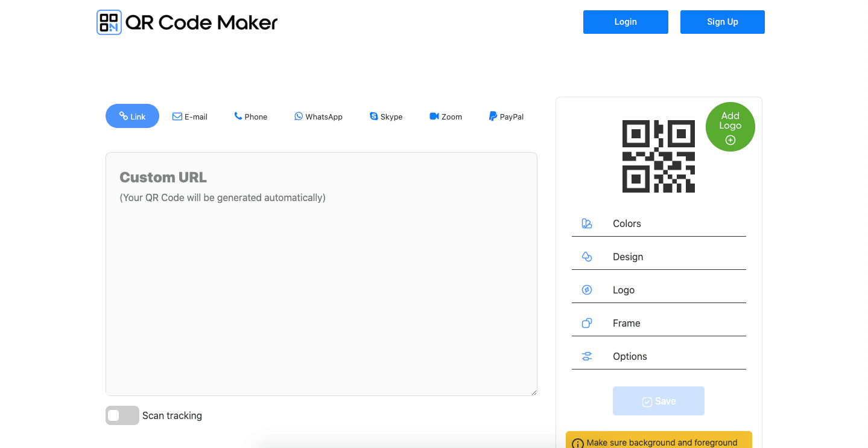The width and height of the screenshot is (868, 448).
Task: Click the Save button
Action: [x=658, y=400]
